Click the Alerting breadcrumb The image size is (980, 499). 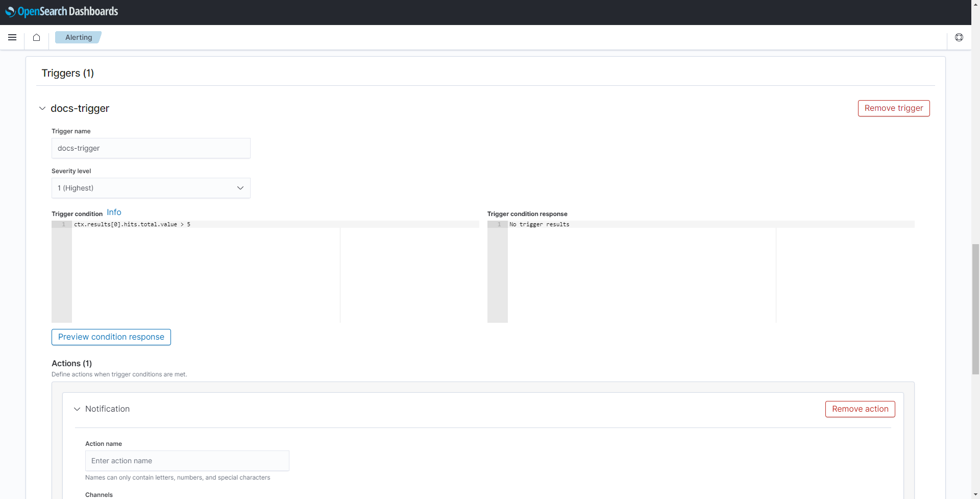[x=79, y=37]
